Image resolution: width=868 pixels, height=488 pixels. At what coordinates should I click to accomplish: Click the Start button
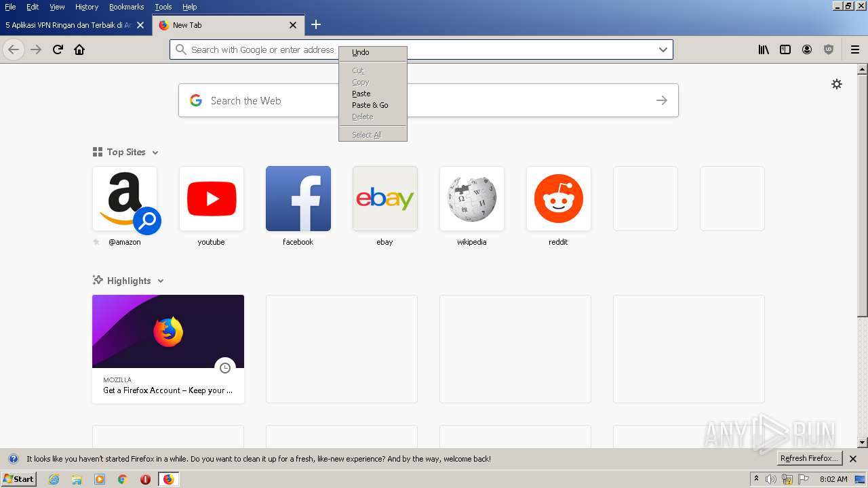coord(19,479)
